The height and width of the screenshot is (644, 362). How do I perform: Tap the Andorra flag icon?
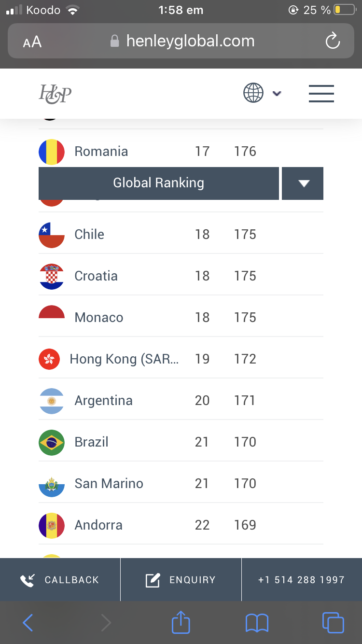52,525
